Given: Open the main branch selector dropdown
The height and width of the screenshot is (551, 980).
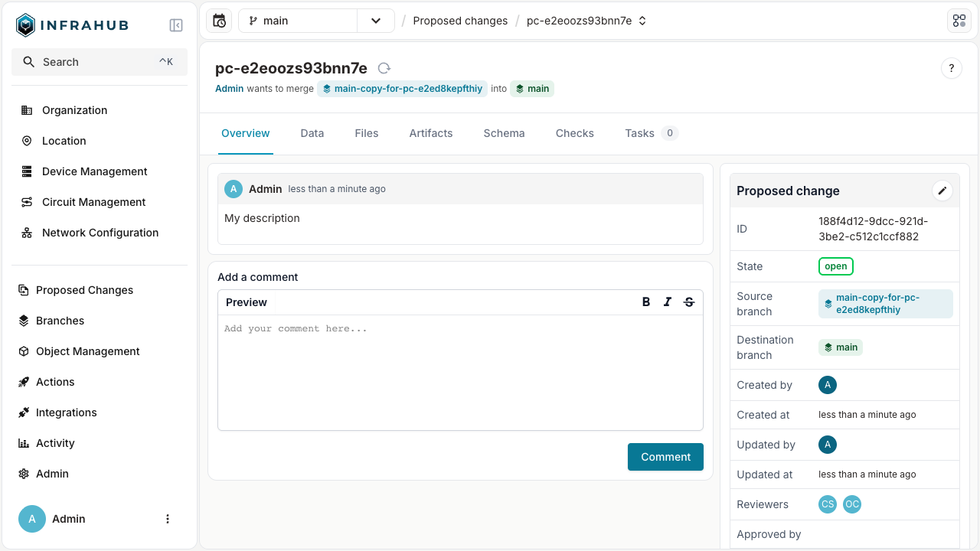Looking at the screenshot, I should (375, 21).
